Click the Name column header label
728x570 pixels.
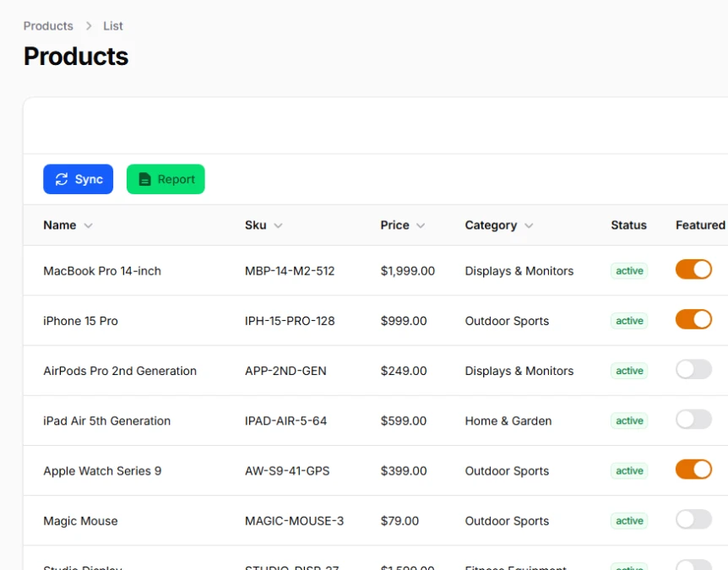tap(59, 225)
